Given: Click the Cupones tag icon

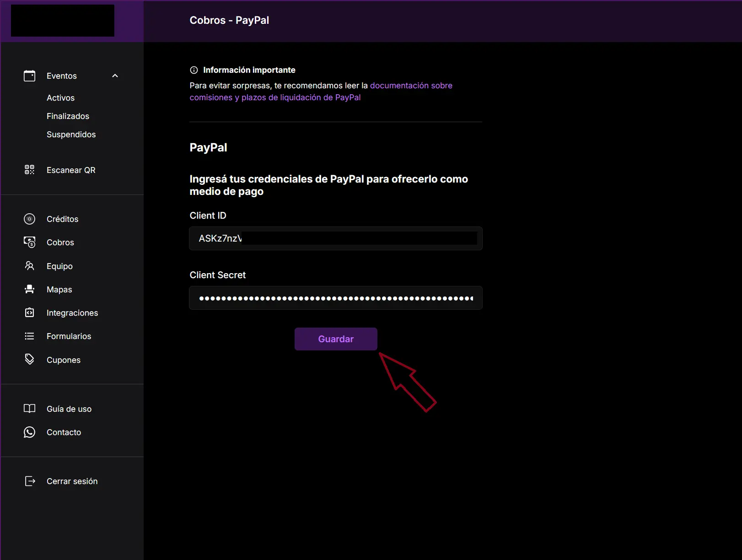Looking at the screenshot, I should click(x=29, y=360).
